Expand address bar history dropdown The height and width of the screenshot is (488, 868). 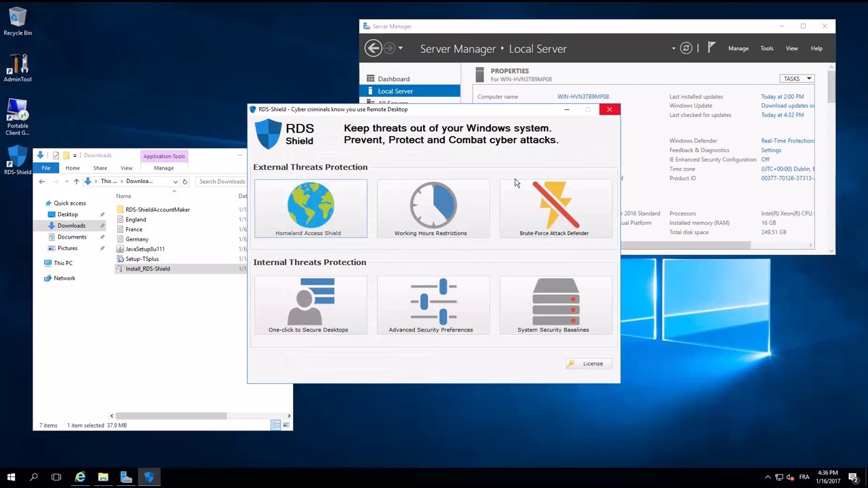click(x=175, y=182)
